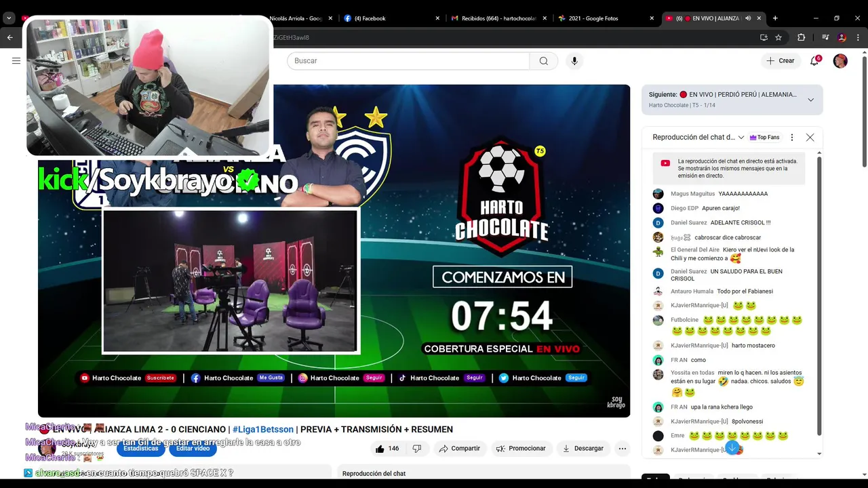
Task: Click the Reproducción del chat heading below video
Action: 374,474
